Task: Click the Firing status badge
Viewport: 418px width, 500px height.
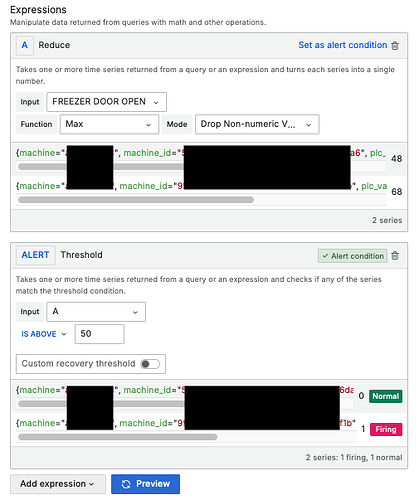Action: 386,429
